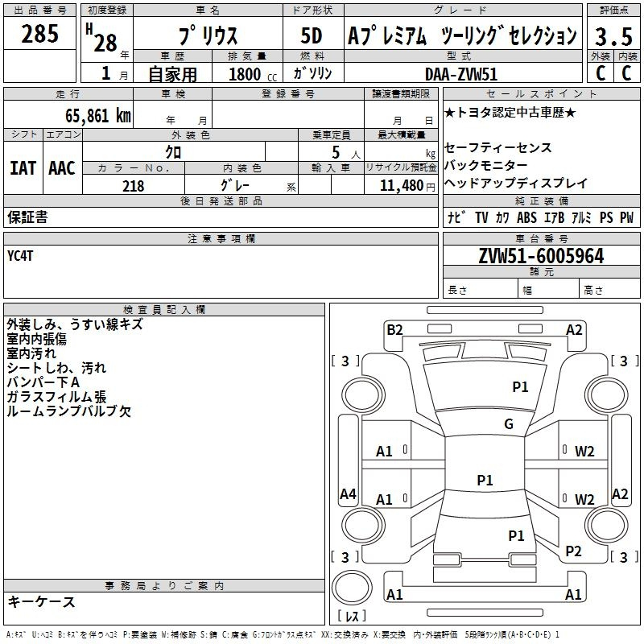The height and width of the screenshot is (644, 644).
Task: Click the A2 marker at diagram's top corner
Action: pos(574,329)
